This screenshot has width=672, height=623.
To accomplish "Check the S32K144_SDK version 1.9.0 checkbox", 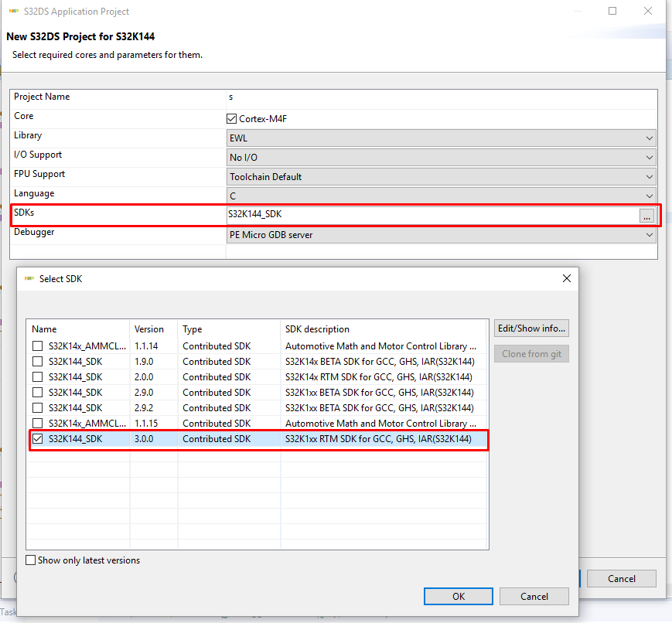I will (x=38, y=361).
